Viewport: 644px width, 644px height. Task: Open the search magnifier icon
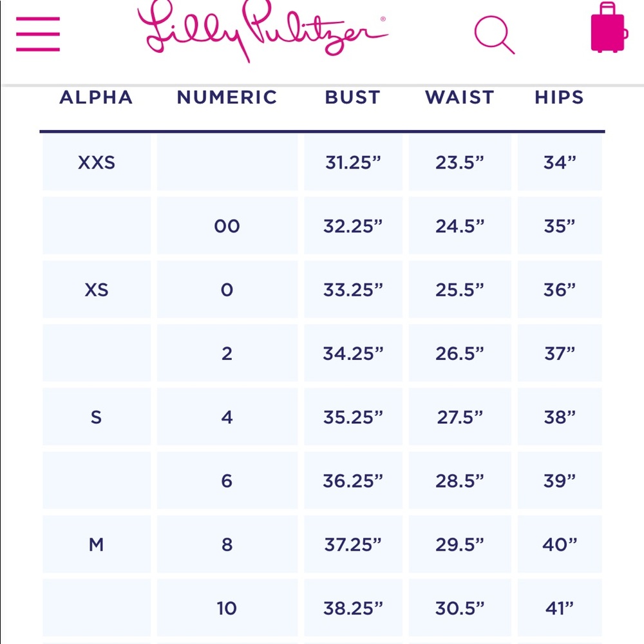point(494,35)
